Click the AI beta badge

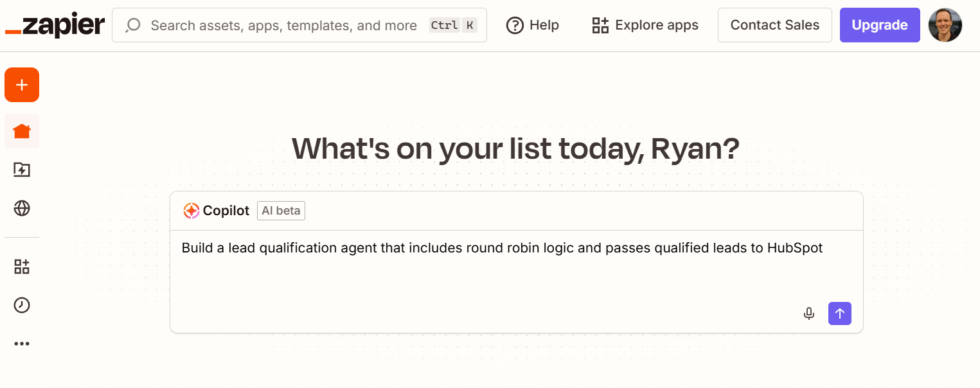point(281,210)
